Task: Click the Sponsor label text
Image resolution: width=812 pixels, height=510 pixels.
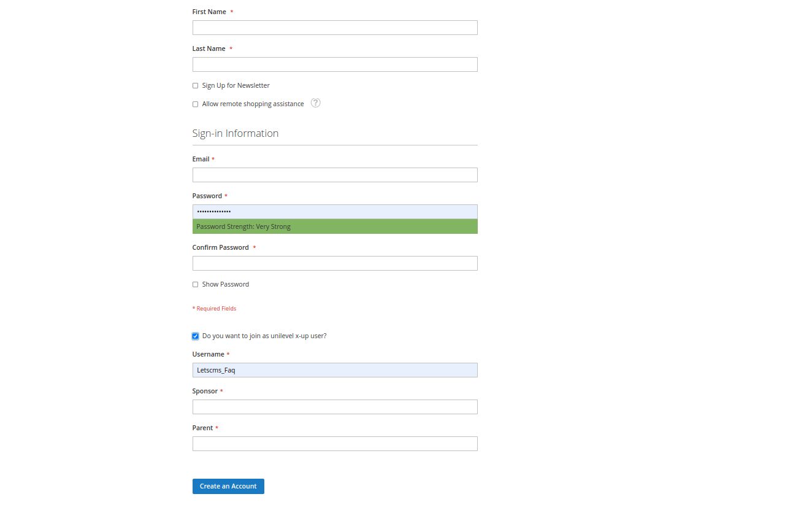Action: [x=205, y=391]
